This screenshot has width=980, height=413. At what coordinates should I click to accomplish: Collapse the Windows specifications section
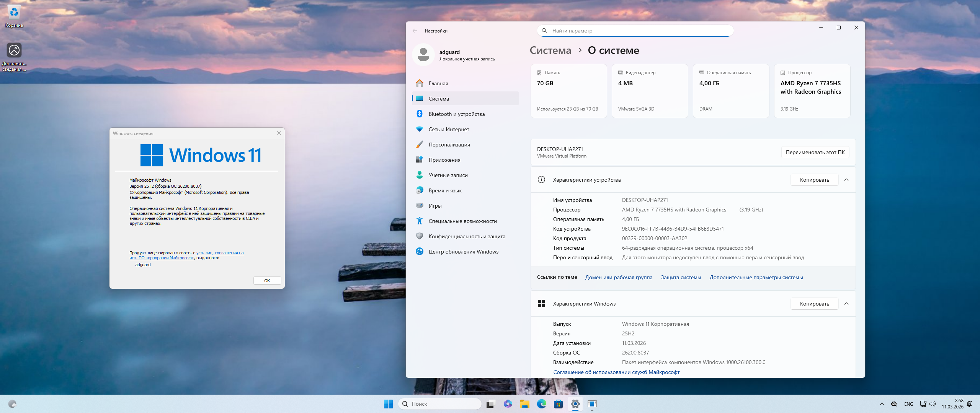846,304
